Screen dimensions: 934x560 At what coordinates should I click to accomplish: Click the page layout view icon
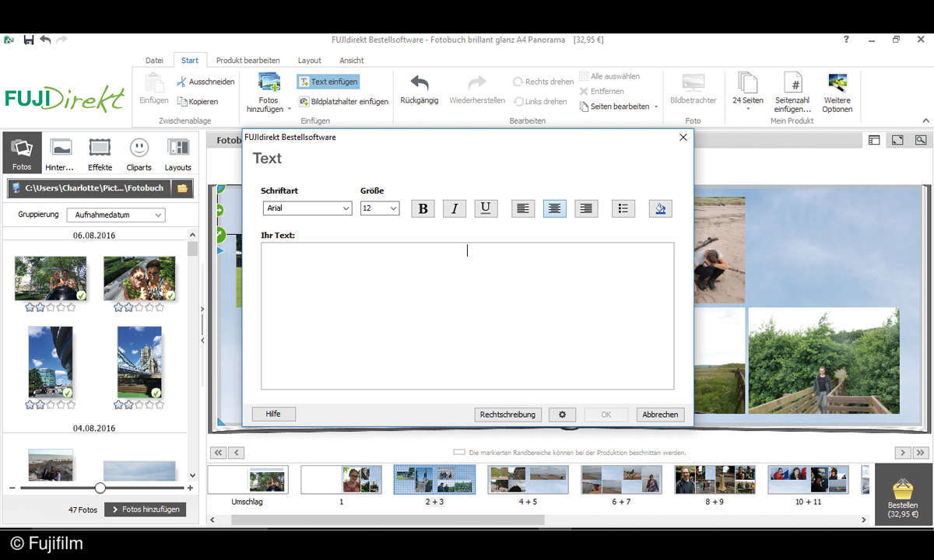(874, 140)
